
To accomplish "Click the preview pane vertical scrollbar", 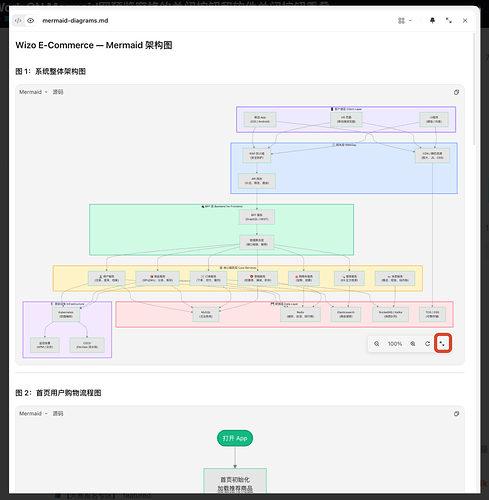I will 475,89.
